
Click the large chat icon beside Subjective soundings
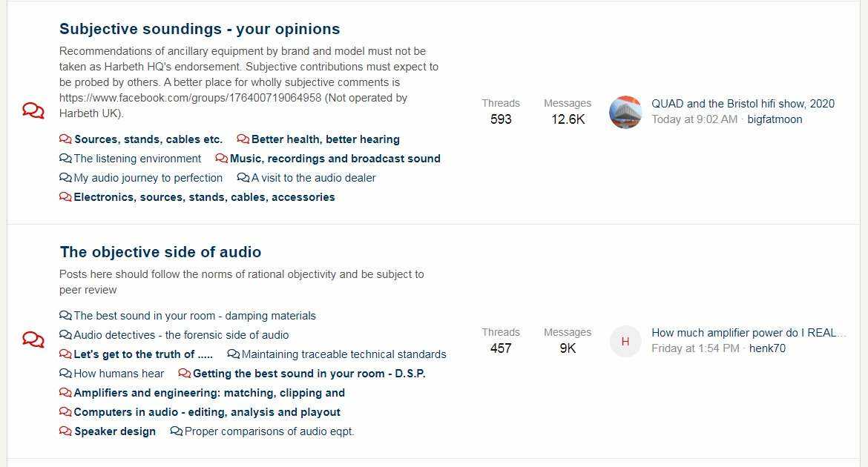33,110
